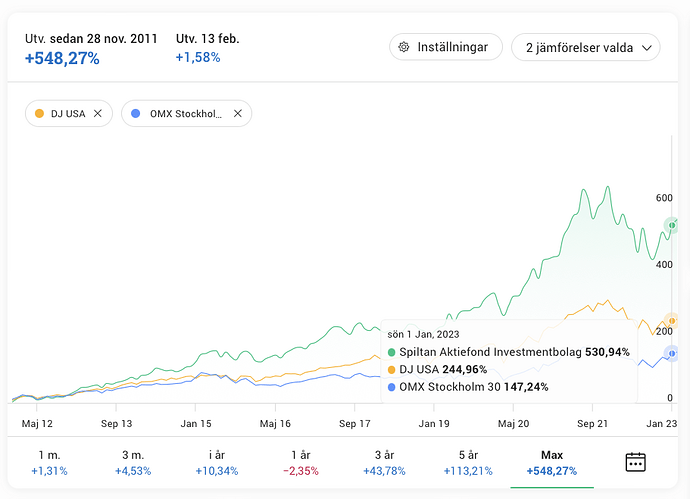Click the green Spiltan Aktiefond tooltip dot

click(x=391, y=352)
